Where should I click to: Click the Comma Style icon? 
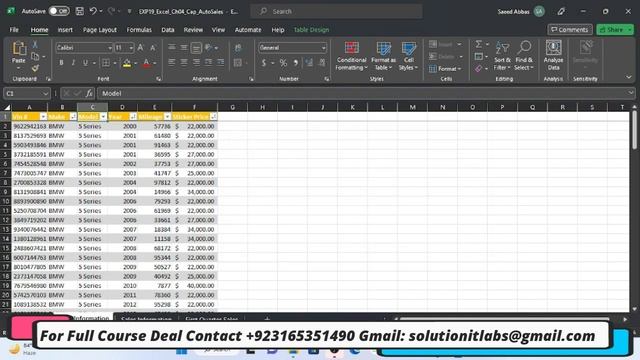[x=296, y=63]
